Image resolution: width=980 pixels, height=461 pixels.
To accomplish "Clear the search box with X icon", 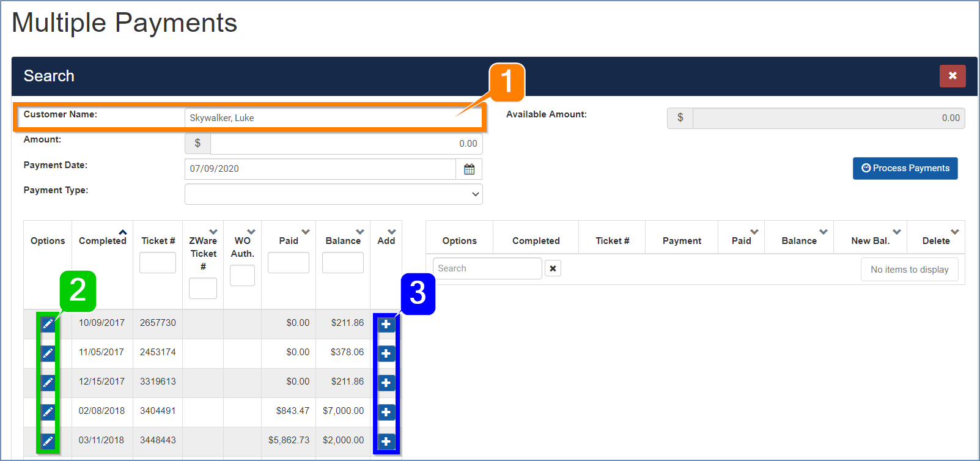I will (553, 268).
